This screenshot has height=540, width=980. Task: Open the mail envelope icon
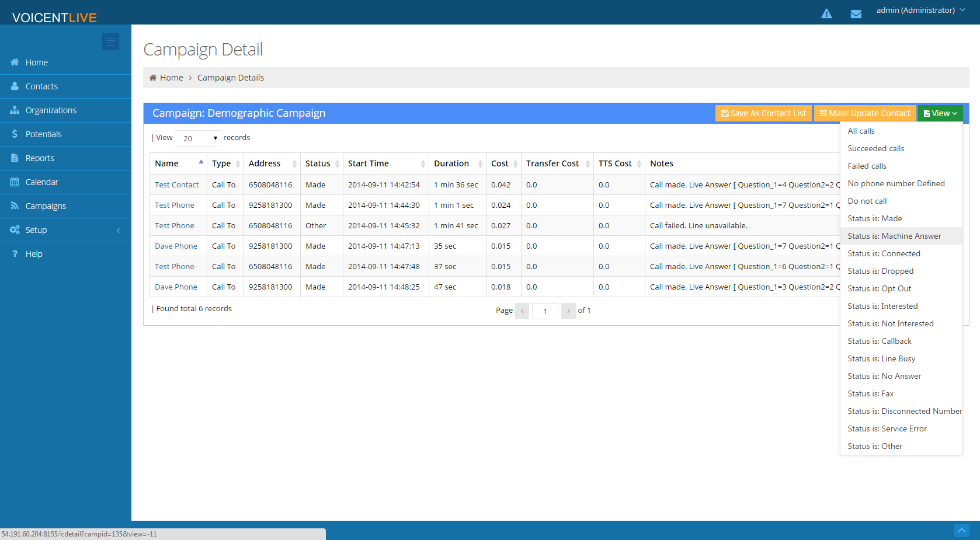(856, 14)
